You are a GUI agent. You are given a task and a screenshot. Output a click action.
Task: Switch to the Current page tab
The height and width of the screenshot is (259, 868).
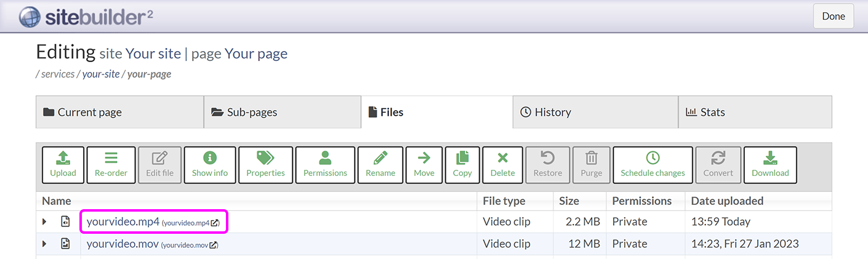[119, 112]
